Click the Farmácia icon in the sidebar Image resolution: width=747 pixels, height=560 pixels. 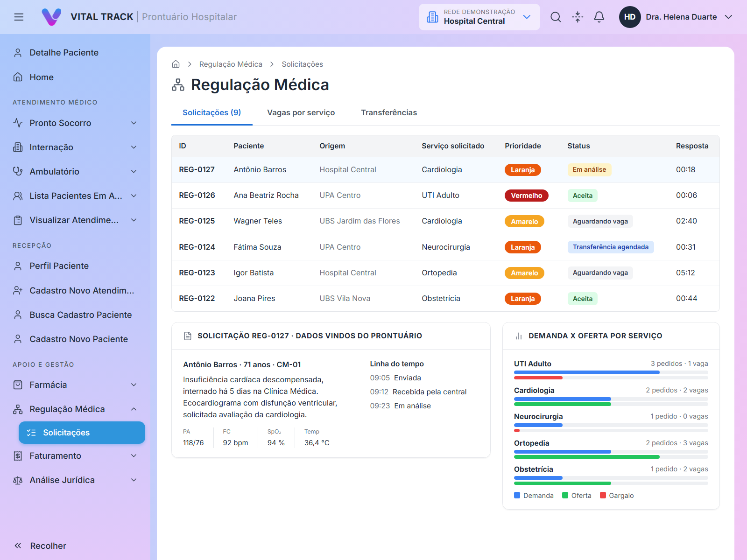click(x=18, y=385)
